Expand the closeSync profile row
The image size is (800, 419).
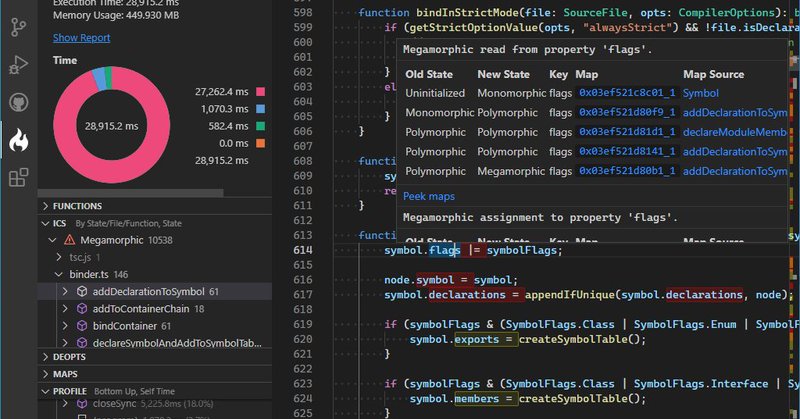pyautogui.click(x=65, y=404)
